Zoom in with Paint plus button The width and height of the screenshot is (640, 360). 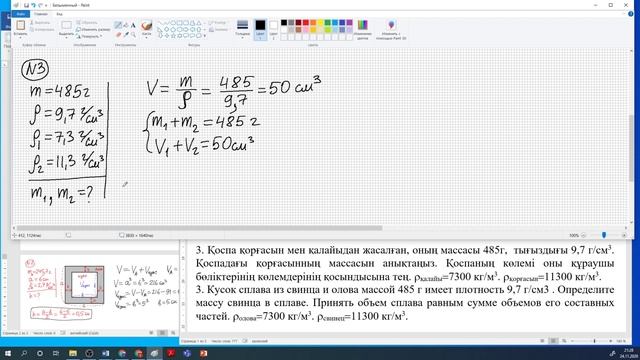click(x=624, y=236)
